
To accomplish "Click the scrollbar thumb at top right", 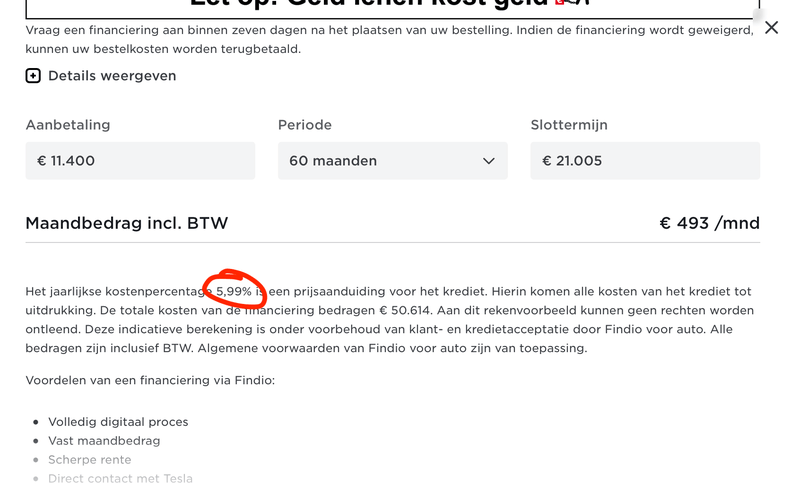I will pyautogui.click(x=758, y=15).
